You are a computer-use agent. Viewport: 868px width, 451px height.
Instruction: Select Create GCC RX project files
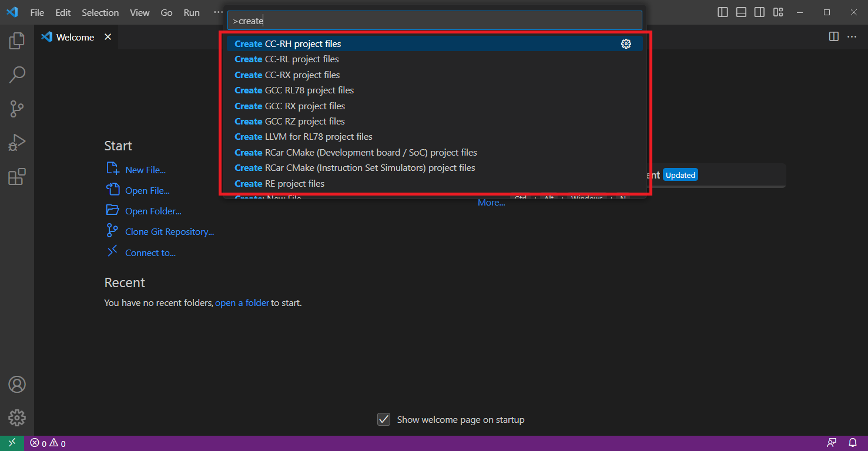[434, 106]
